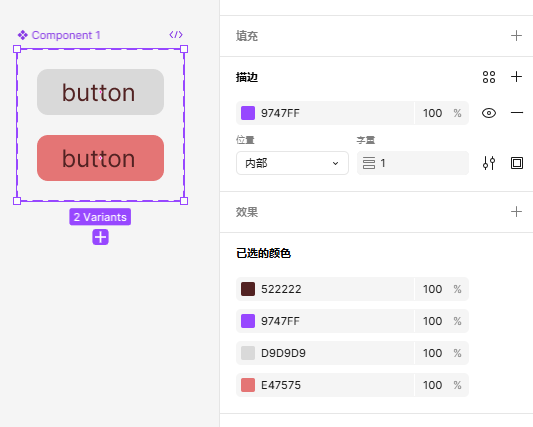The image size is (533, 427).
Task: Open the stroke position dropdown showing 内部
Action: tap(292, 163)
